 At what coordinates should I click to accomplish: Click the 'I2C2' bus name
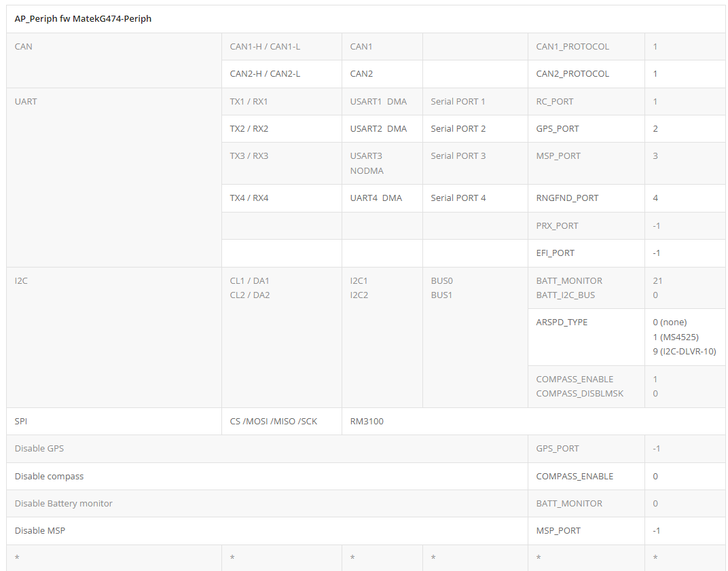(359, 295)
